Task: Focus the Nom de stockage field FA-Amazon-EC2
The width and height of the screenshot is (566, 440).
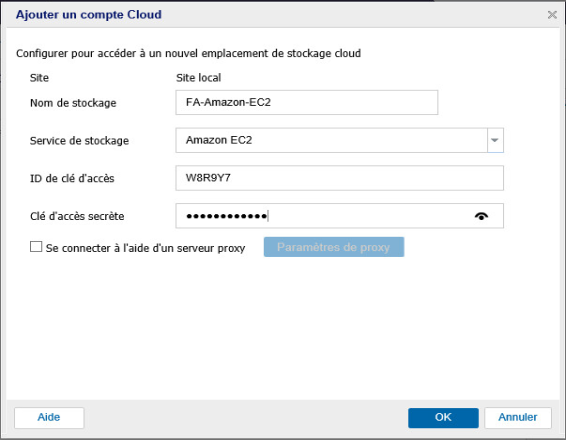Action: [x=307, y=103]
